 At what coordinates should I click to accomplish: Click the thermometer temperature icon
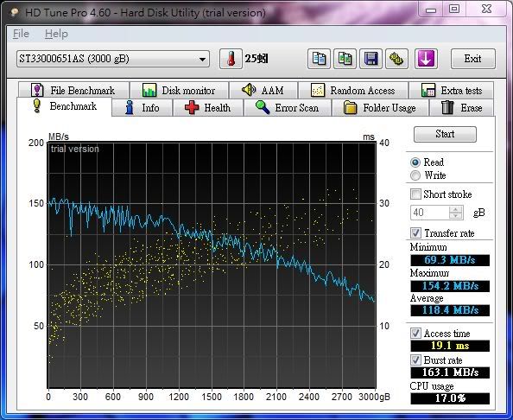(231, 59)
